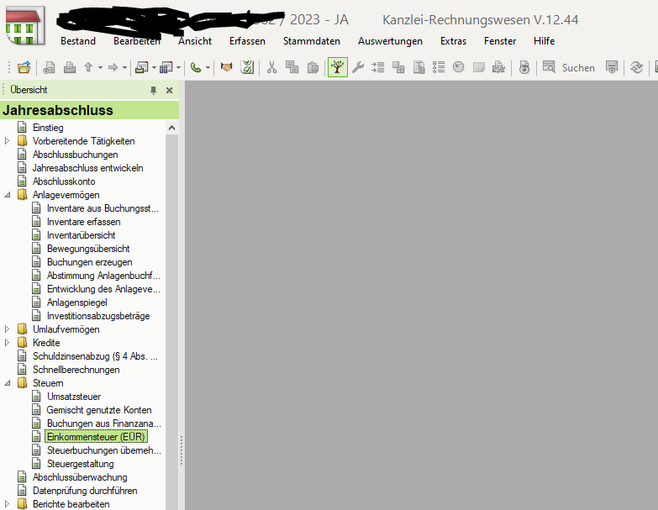Viewport: 658px width, 510px height.
Task: Click the checklist hourglass icon
Action: tap(247, 67)
